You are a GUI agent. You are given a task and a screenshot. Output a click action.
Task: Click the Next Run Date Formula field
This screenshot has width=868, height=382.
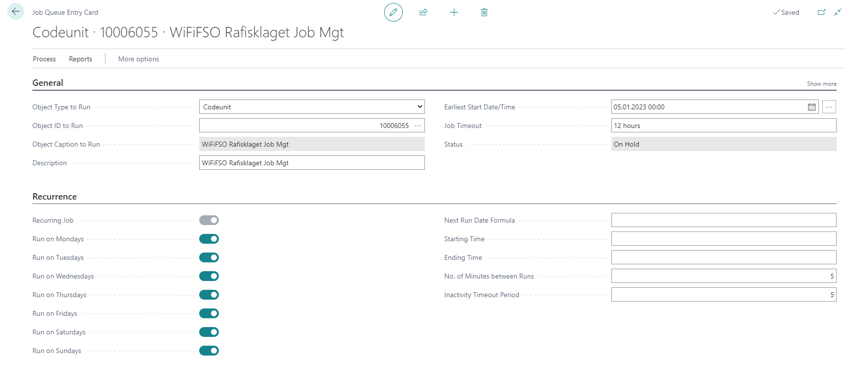[x=723, y=220]
